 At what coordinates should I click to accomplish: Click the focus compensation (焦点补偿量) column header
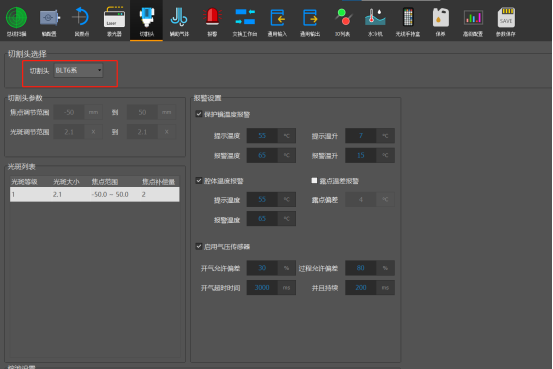pyautogui.click(x=158, y=182)
